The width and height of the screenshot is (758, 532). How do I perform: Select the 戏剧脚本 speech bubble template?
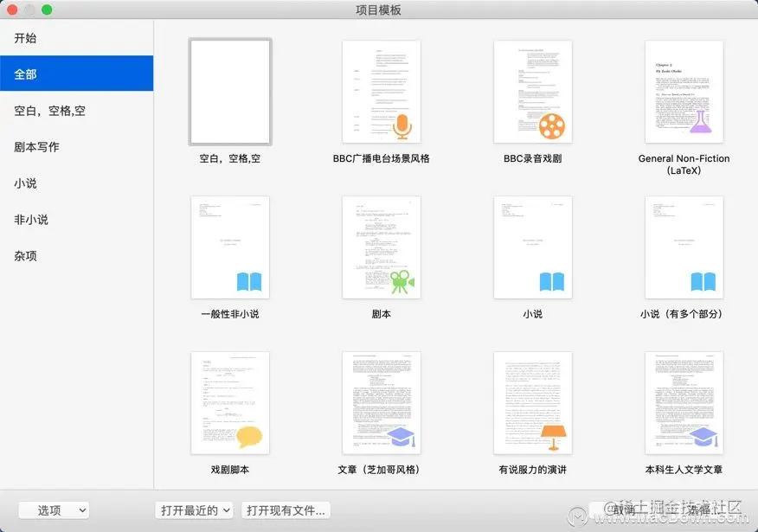point(230,403)
